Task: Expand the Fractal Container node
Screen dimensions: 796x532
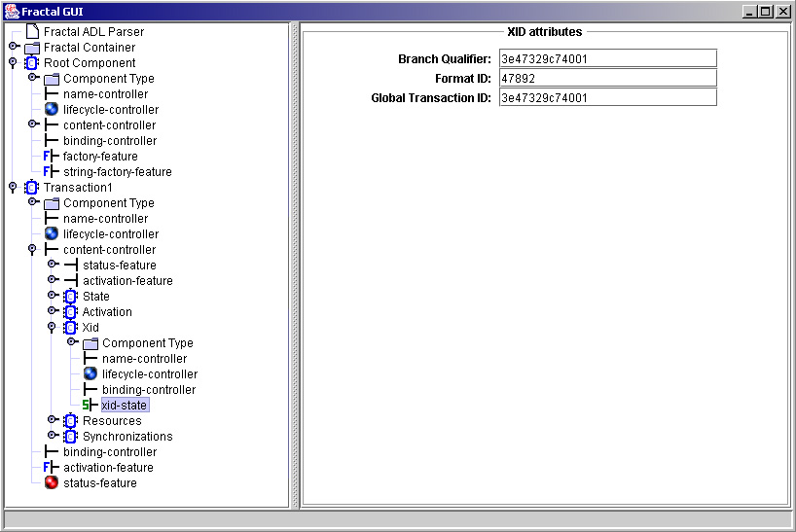Action: click(13, 47)
